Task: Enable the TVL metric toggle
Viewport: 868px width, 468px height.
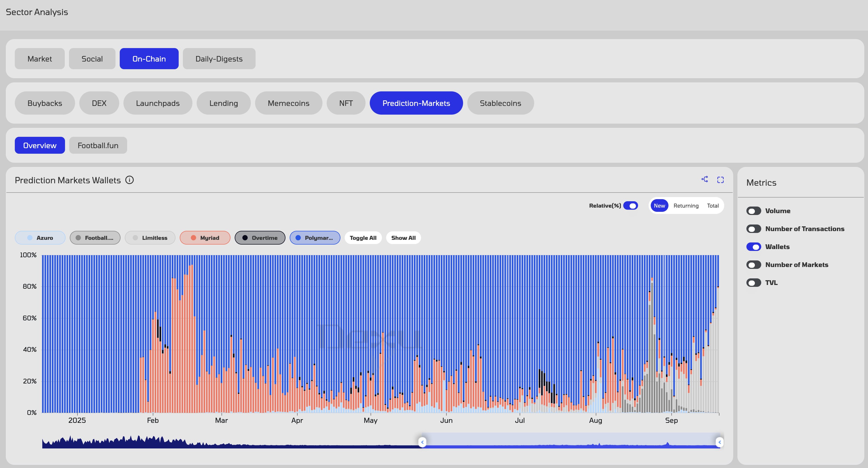Action: point(754,283)
